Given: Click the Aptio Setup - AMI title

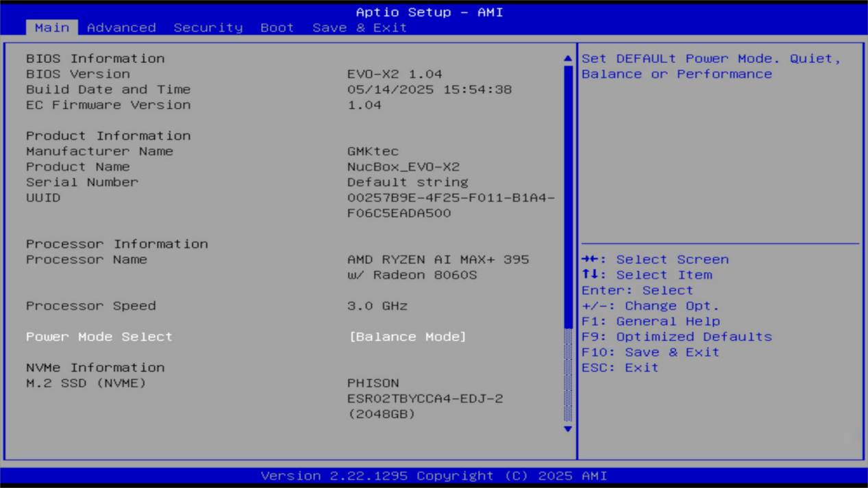Looking at the screenshot, I should [430, 12].
